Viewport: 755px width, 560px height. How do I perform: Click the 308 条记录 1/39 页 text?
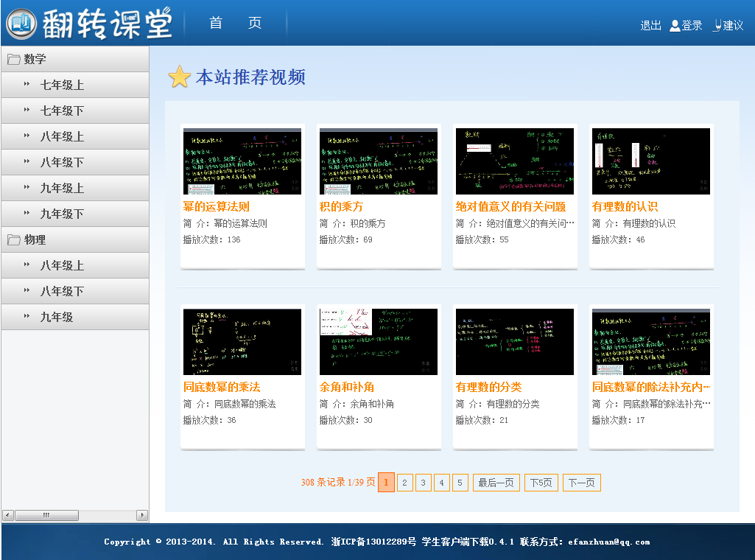[x=338, y=483]
